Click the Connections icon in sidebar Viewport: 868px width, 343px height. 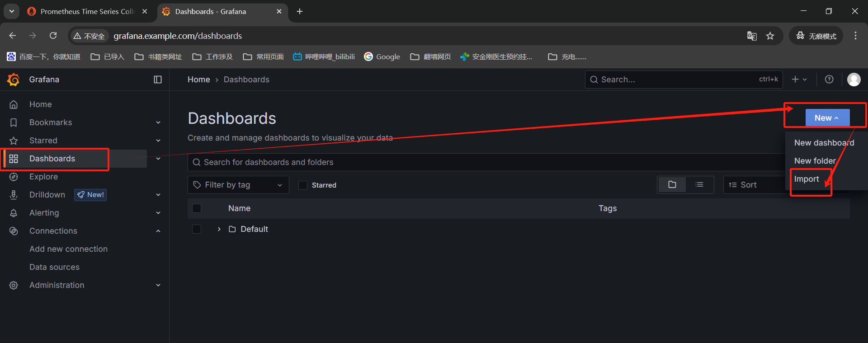tap(14, 231)
